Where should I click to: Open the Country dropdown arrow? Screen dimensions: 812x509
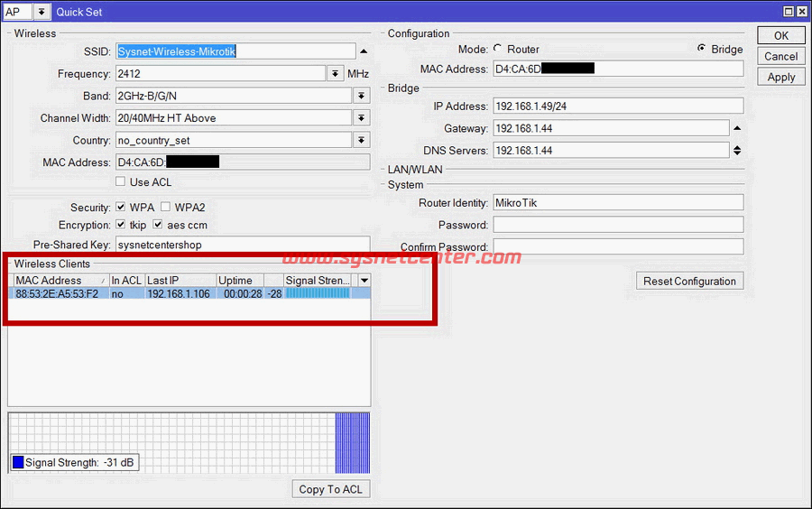pyautogui.click(x=361, y=140)
